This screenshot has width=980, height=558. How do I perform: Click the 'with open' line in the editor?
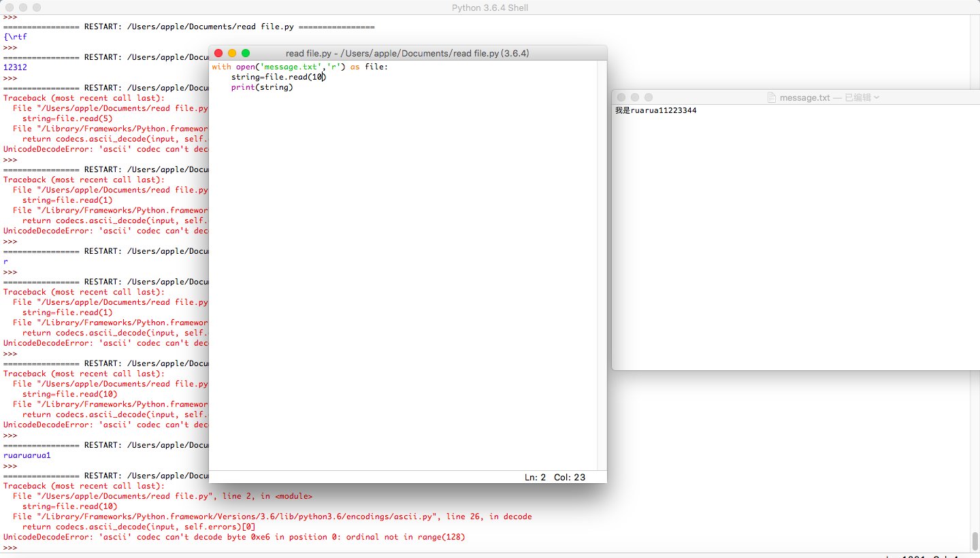click(299, 67)
